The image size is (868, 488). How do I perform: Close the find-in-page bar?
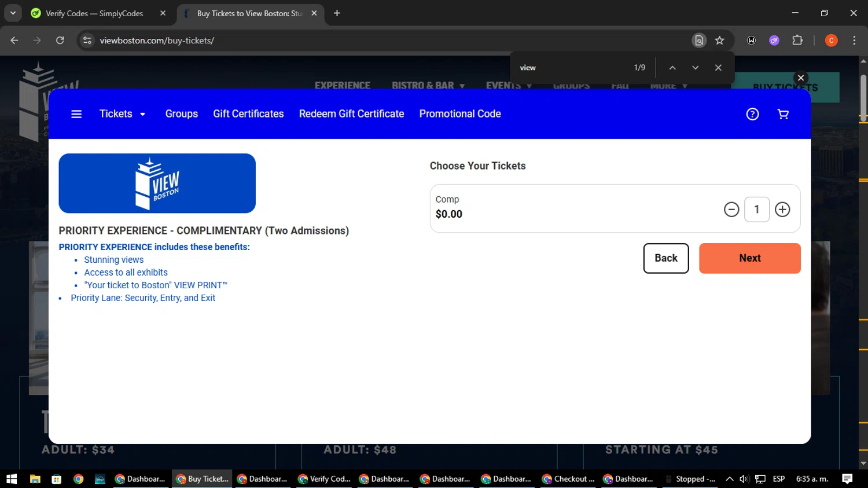(718, 68)
